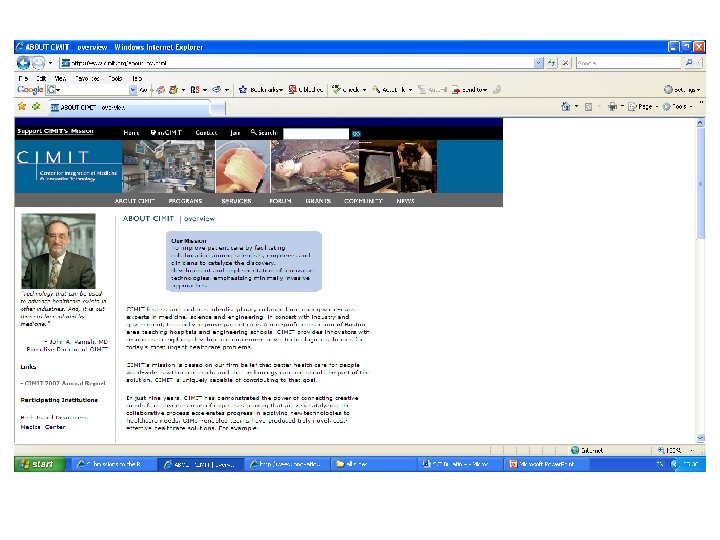Stop loading with the red X icon
Screen dimensions: 720x540
(x=566, y=63)
